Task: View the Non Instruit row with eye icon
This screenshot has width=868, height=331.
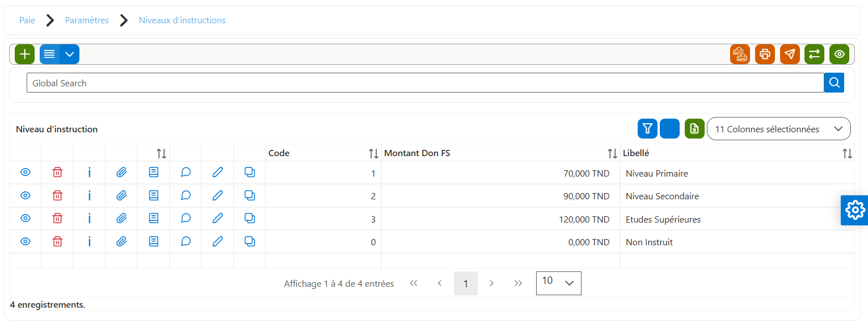Action: click(26, 241)
